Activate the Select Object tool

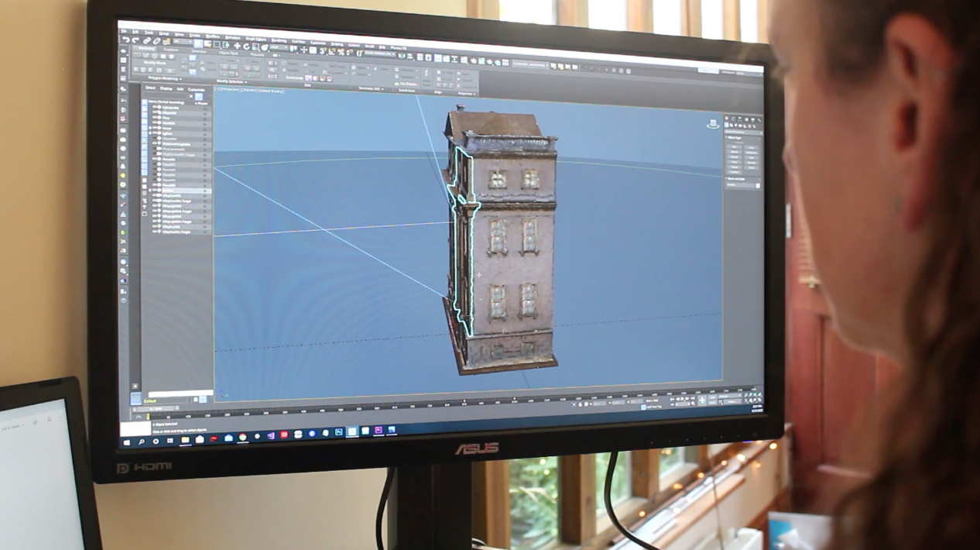click(x=198, y=43)
